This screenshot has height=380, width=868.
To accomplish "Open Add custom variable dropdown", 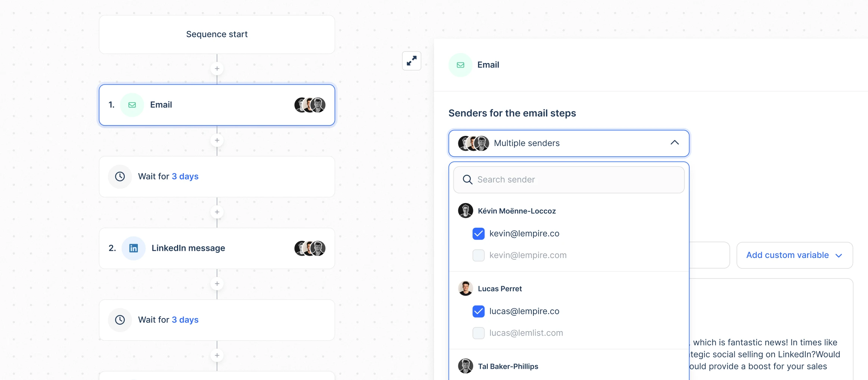I will point(794,255).
